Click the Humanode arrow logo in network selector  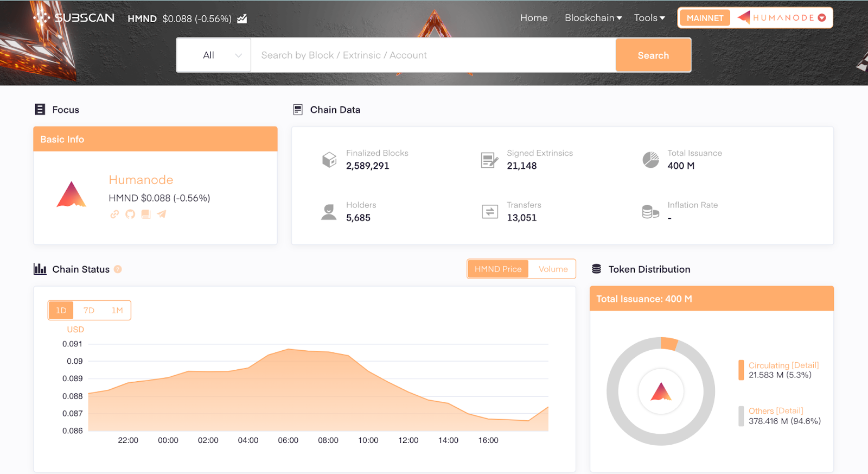[744, 17]
